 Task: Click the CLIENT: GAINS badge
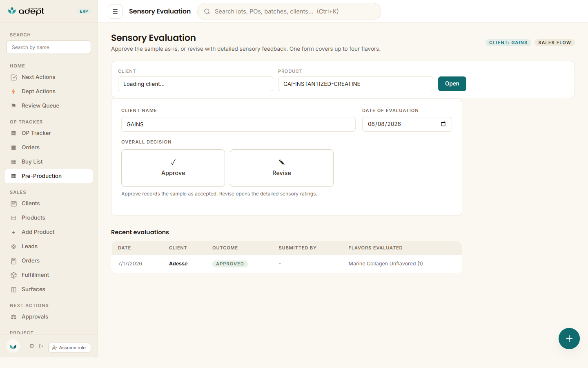coord(508,43)
